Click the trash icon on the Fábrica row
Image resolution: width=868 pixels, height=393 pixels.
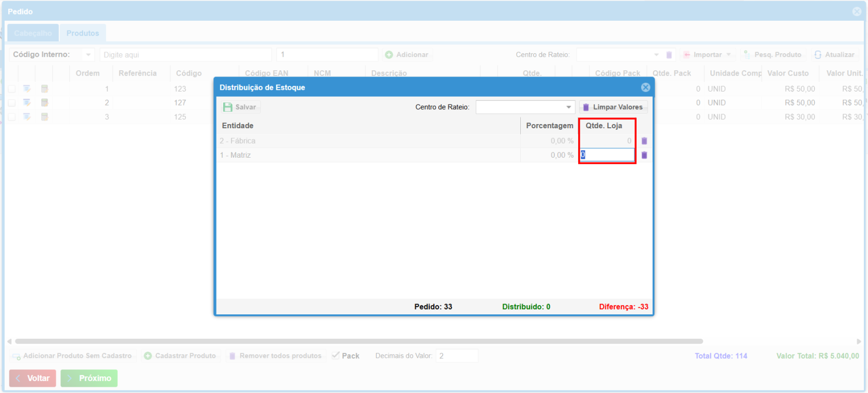coord(644,141)
